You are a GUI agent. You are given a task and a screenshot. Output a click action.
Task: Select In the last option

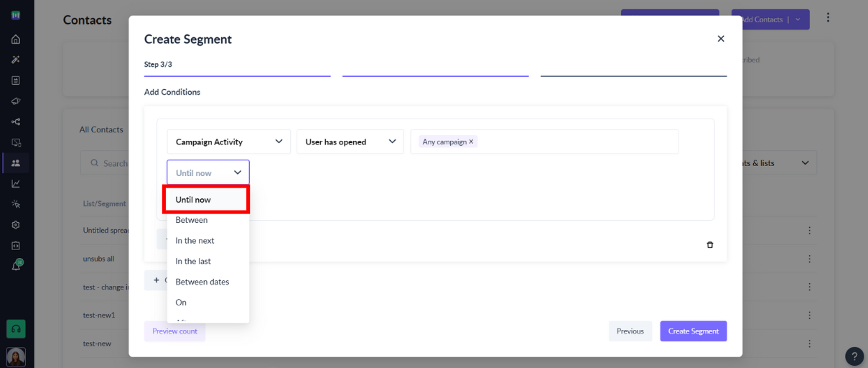(208, 261)
